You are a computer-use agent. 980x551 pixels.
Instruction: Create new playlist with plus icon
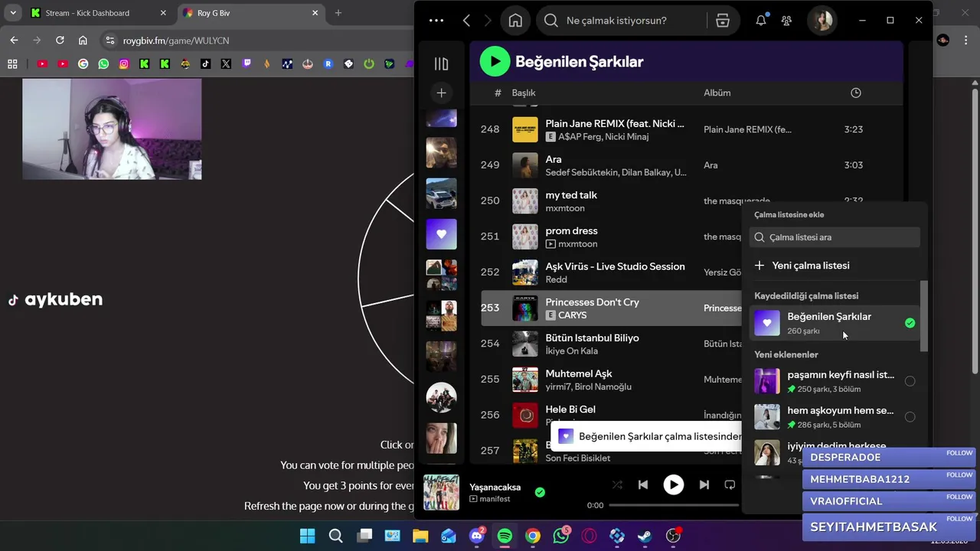point(441,93)
